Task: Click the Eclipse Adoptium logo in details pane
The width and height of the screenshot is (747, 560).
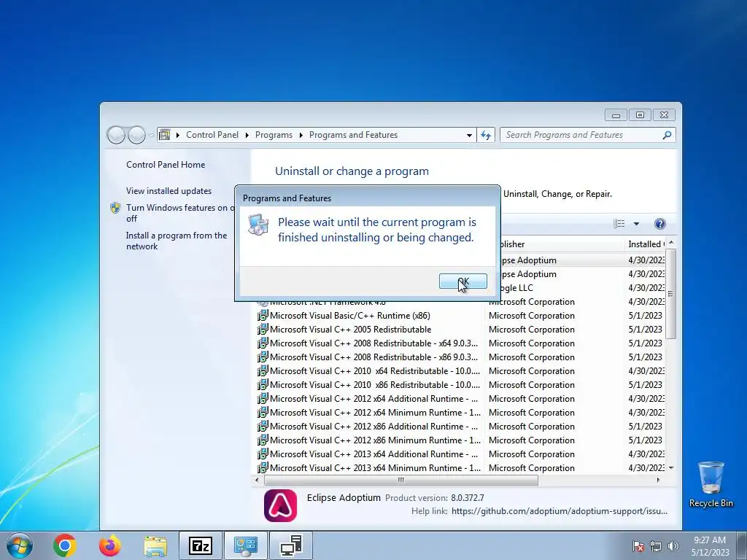Action: [x=280, y=506]
